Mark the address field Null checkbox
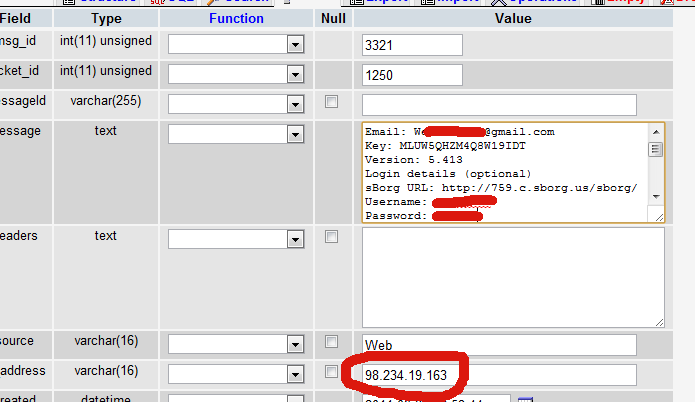Viewport: 695px width, 402px height. (x=332, y=372)
